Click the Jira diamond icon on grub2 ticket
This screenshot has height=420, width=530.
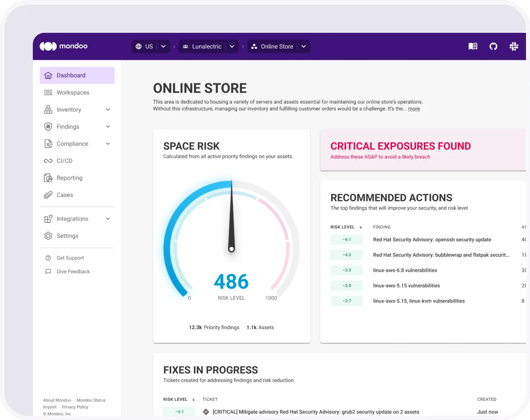(205, 412)
